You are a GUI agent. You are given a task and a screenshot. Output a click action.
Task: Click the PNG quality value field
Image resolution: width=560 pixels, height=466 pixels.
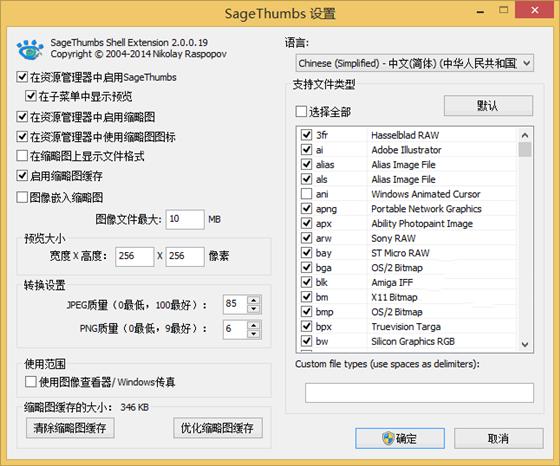(235, 329)
